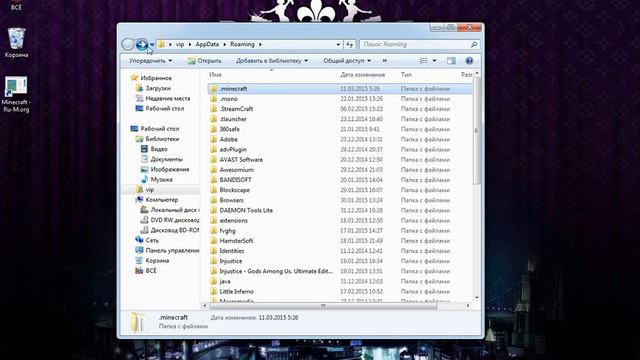This screenshot has width=640, height=360.
Task: Open the Общий доступ menu
Action: (x=347, y=61)
